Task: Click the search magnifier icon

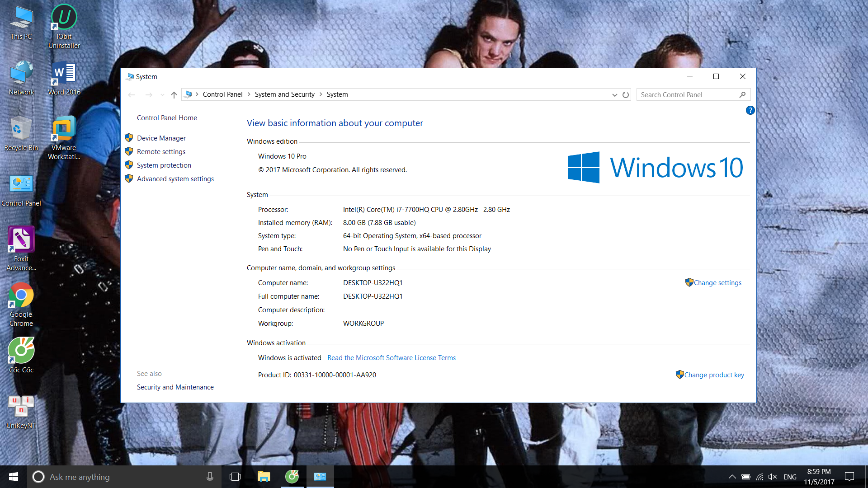Action: pyautogui.click(x=742, y=94)
